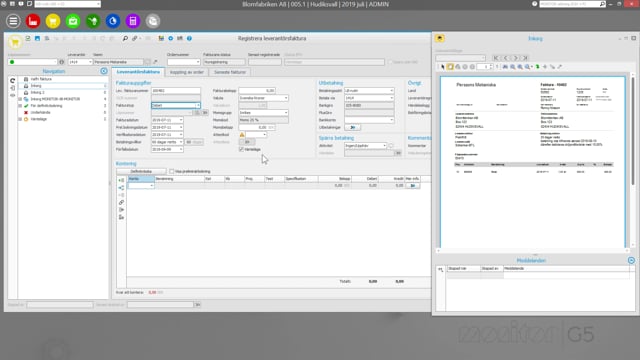Click the link chain icon in toolbar

coord(134,38)
